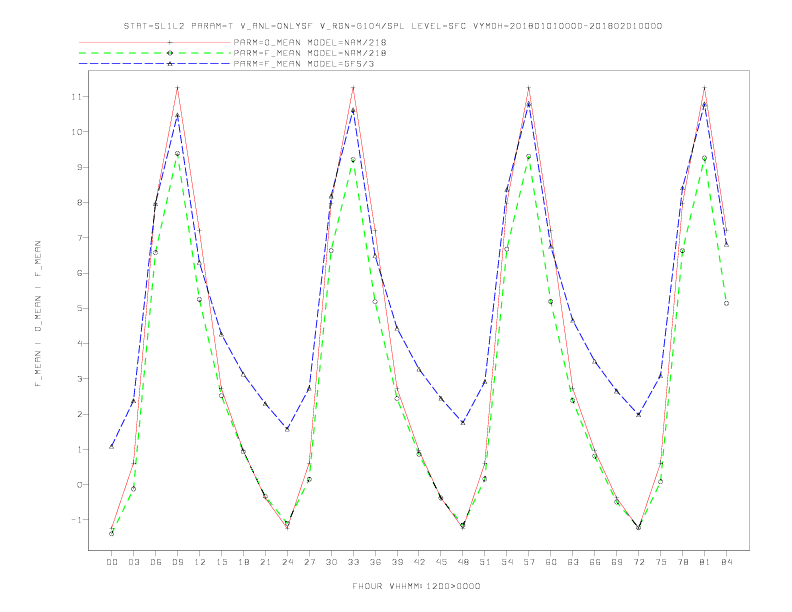
Task: Select legend entry PARM=F_MEAN MODEL=NAM/218
Action: pyautogui.click(x=310, y=53)
